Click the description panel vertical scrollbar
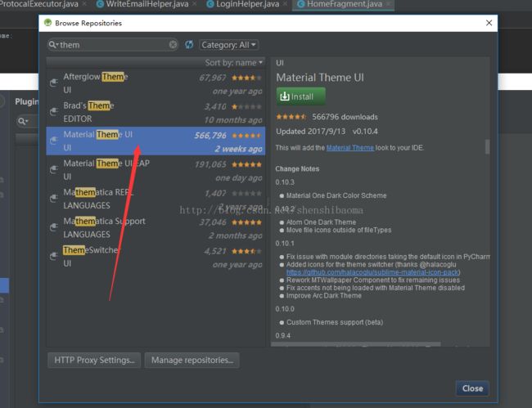Screen dimensions: 532x408 coord(487,146)
